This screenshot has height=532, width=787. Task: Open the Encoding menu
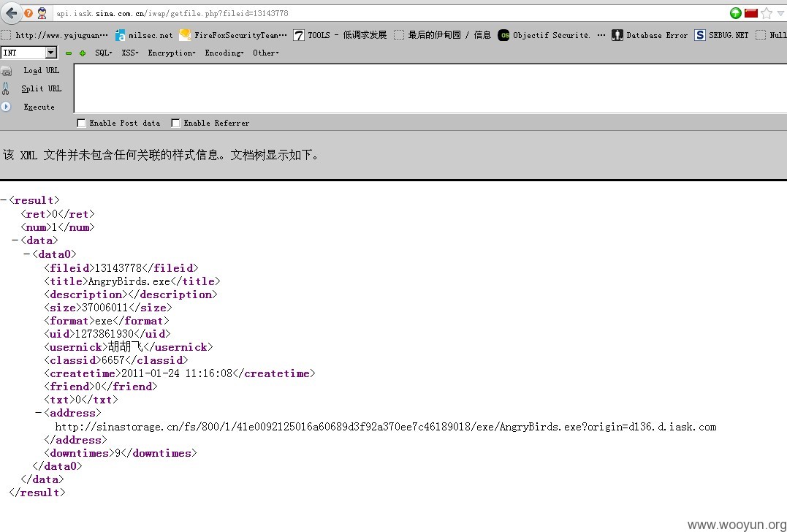[224, 53]
